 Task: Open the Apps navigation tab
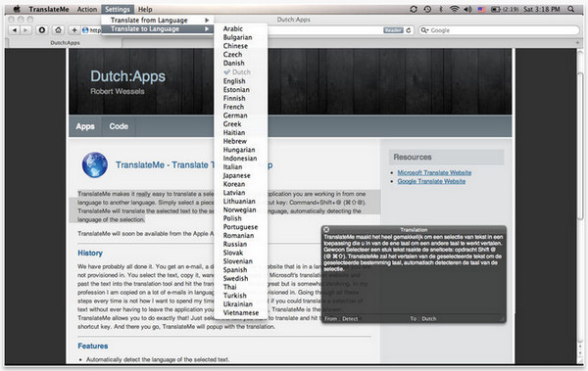click(x=85, y=126)
